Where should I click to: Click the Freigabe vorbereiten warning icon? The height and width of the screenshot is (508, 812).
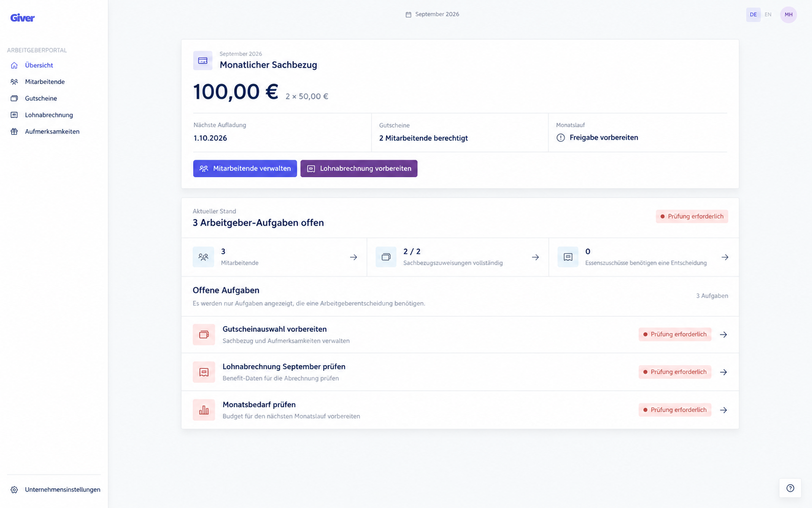pyautogui.click(x=561, y=138)
